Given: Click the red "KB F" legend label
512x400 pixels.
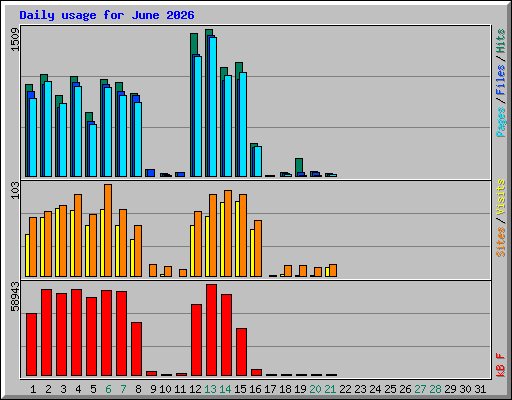Looking at the screenshot, I should 500,365.
